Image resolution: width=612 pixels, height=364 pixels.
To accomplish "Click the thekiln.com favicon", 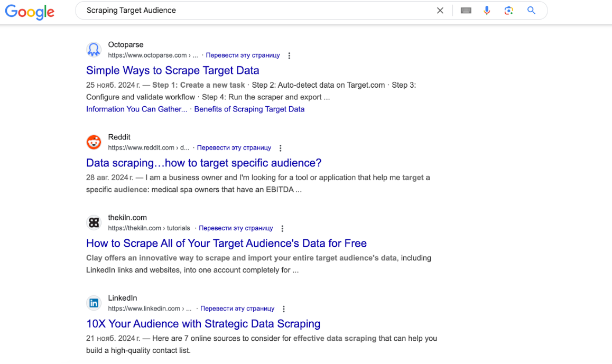I will (x=94, y=222).
